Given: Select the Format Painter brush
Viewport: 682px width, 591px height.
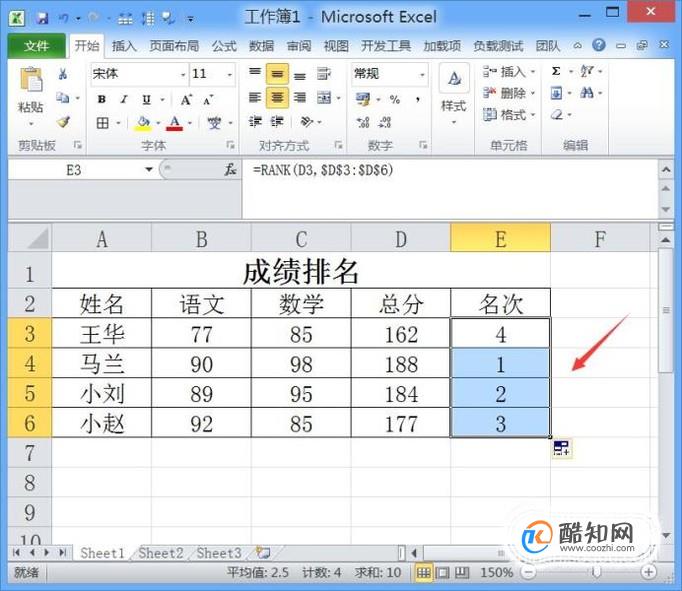Looking at the screenshot, I should (63, 122).
